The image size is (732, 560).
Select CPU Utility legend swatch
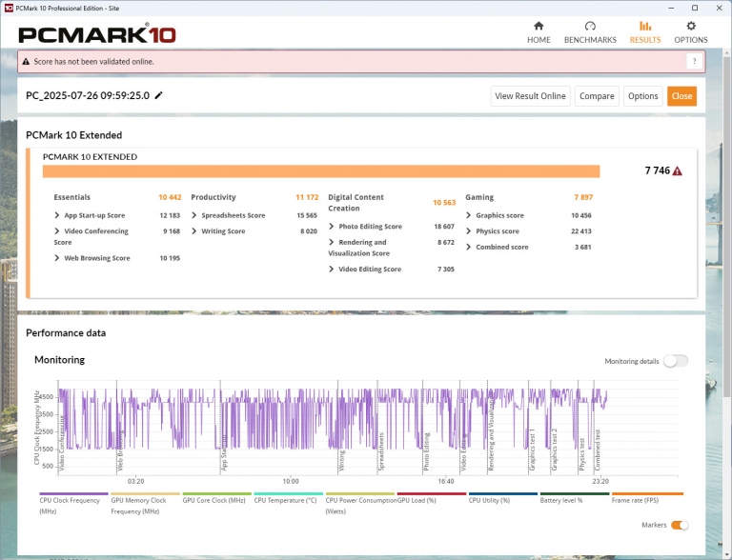tap(503, 493)
